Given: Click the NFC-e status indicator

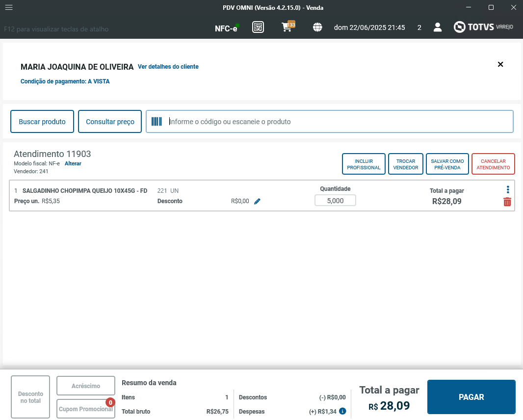Looking at the screenshot, I should (x=227, y=28).
